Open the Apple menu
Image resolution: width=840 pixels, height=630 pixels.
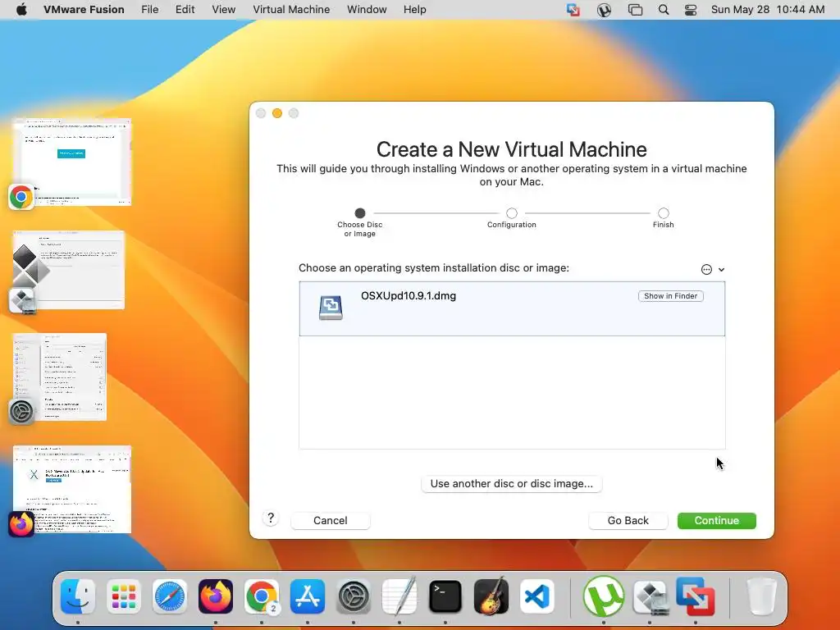21,10
